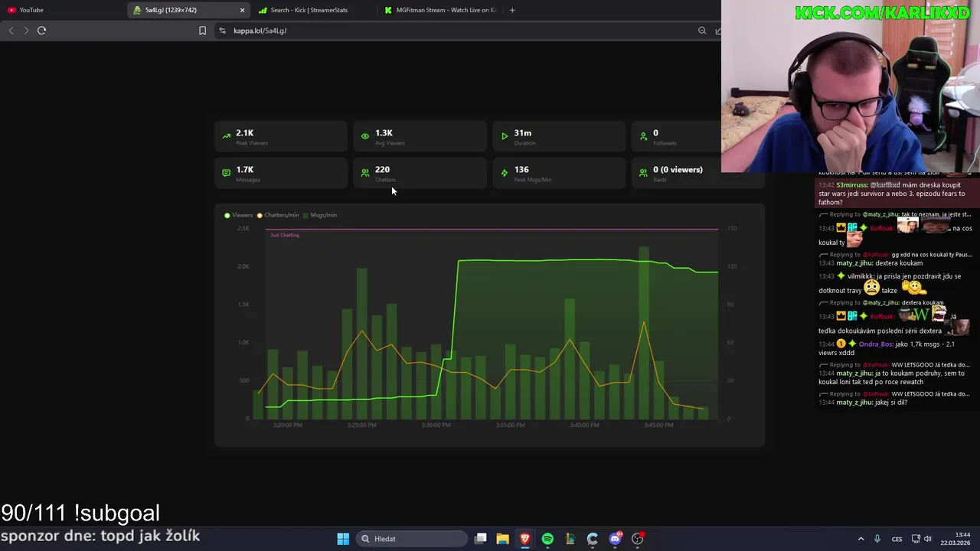Open a new browser tab
Viewport: 980px width, 551px height.
(512, 10)
